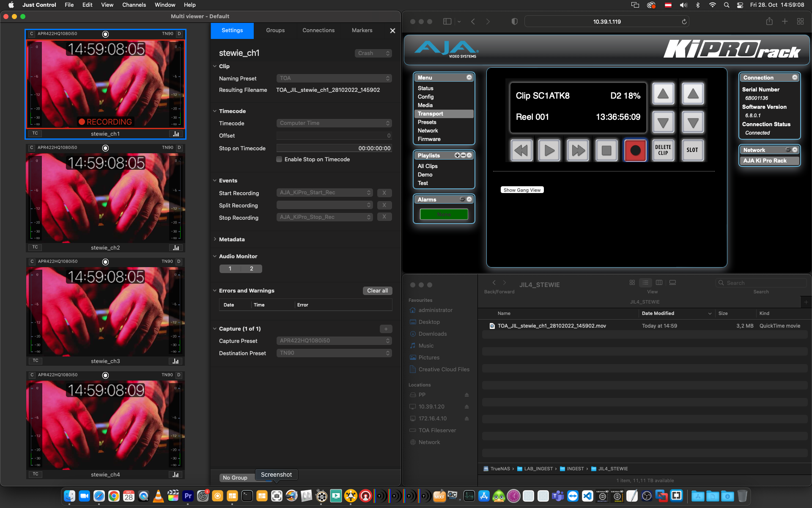Enable Stop on Timecode checkbox
The image size is (812, 508).
(279, 160)
